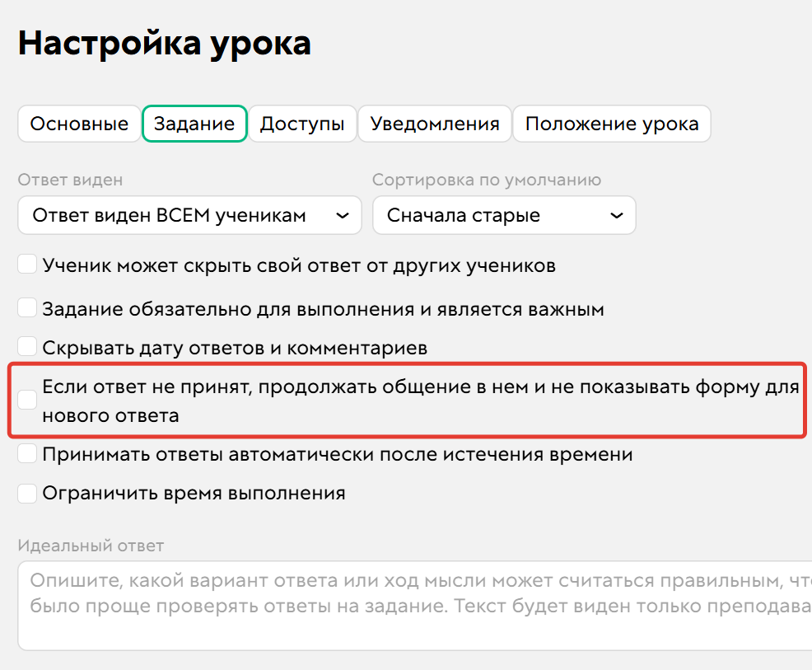This screenshot has height=670, width=812.
Task: Click the Идеальный ответ label
Action: tap(91, 546)
